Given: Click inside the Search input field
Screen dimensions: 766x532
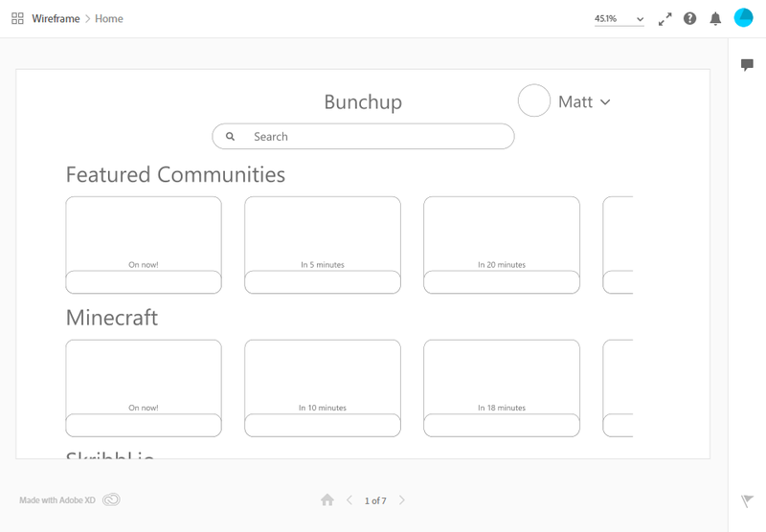Looking at the screenshot, I should pos(363,136).
